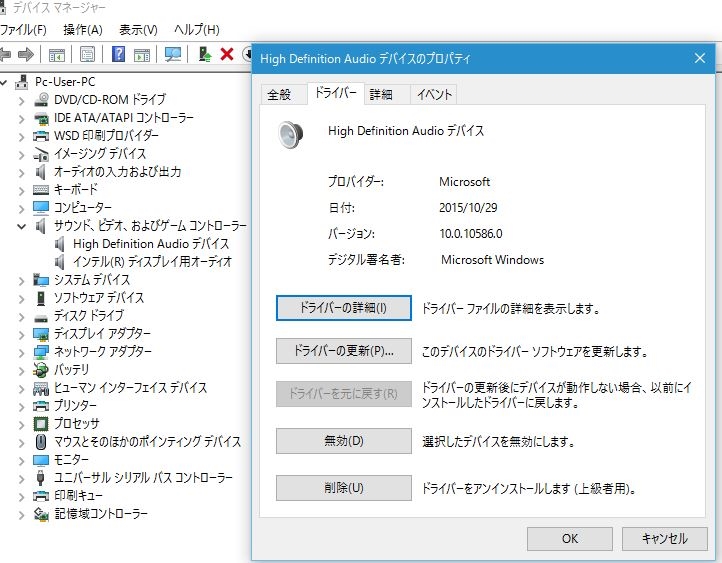Click the WSD 印刷プロバイダー printer icon
The height and width of the screenshot is (563, 722).
pyautogui.click(x=41, y=136)
